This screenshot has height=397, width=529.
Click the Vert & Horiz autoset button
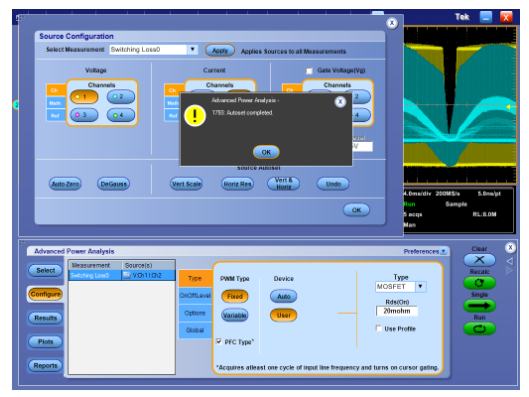pyautogui.click(x=283, y=183)
